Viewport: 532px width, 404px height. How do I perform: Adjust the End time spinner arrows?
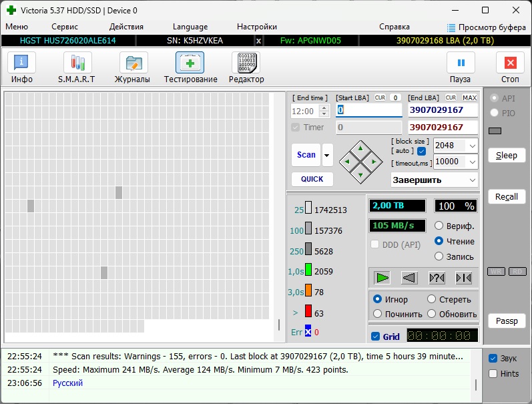point(324,111)
